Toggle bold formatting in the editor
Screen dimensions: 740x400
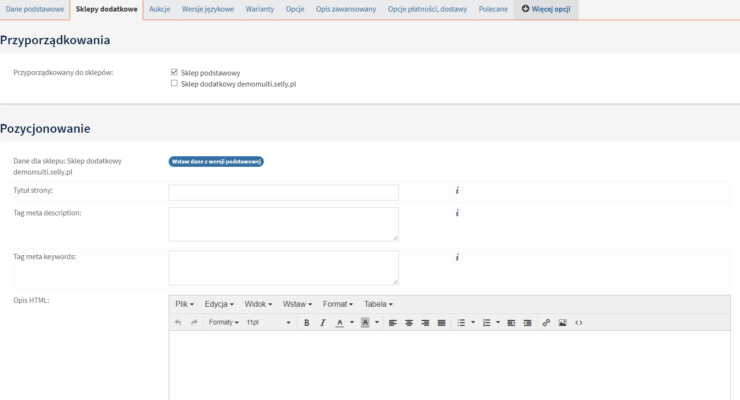click(307, 323)
